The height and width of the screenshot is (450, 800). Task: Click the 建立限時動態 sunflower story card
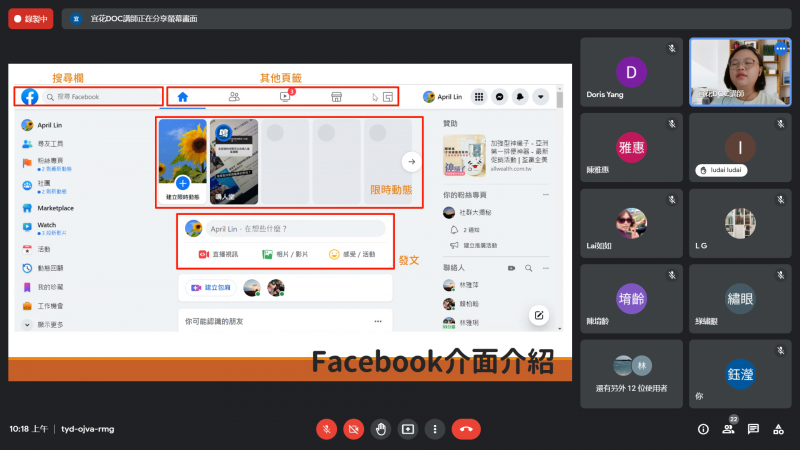[x=183, y=162]
